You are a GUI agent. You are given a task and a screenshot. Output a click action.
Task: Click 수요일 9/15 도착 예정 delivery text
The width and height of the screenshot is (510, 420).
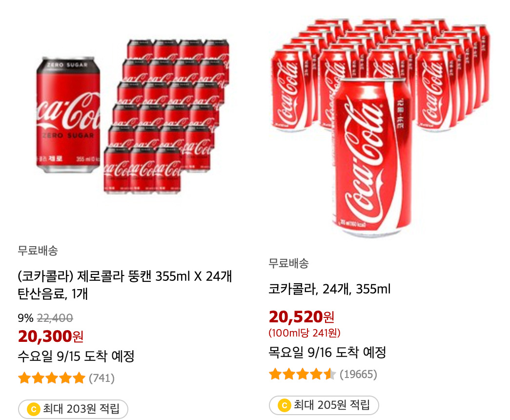click(76, 356)
